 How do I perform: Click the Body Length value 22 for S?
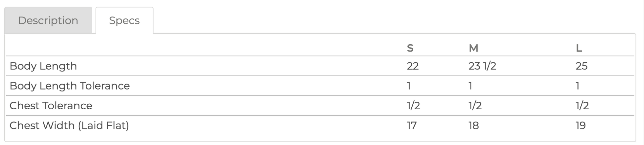[x=413, y=66]
